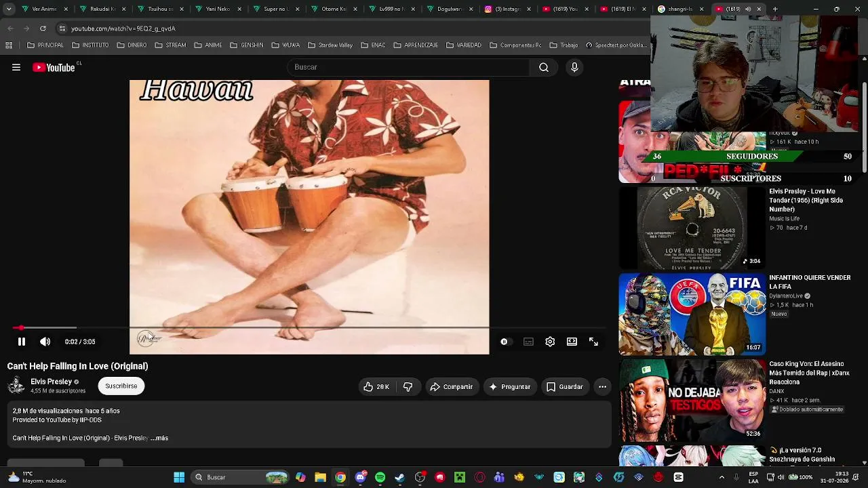Screen dimensions: 868x488
Task: Dislike the video with thumbs down
Action: click(x=408, y=386)
